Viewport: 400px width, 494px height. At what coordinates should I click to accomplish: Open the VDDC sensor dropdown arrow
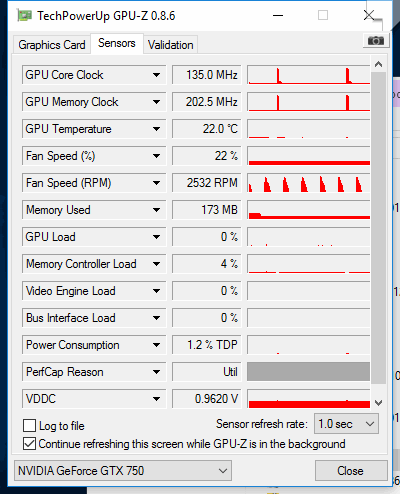pos(156,399)
